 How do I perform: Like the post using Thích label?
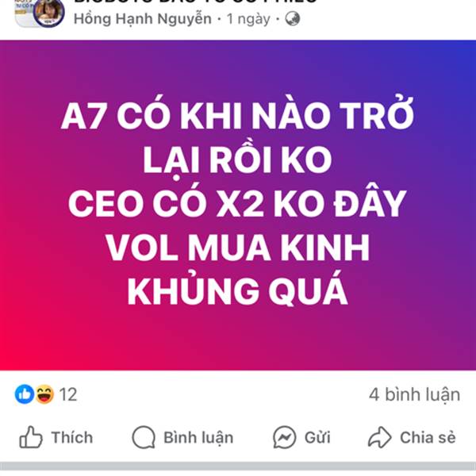pos(72,437)
